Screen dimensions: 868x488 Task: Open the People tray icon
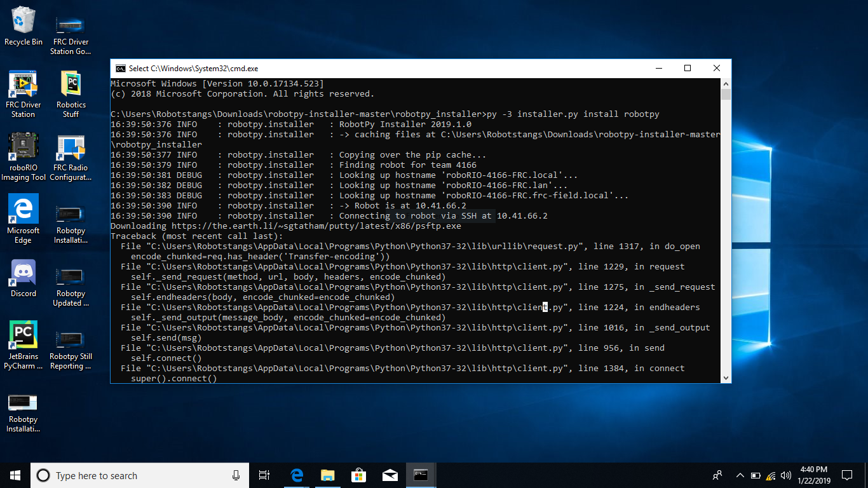(717, 475)
